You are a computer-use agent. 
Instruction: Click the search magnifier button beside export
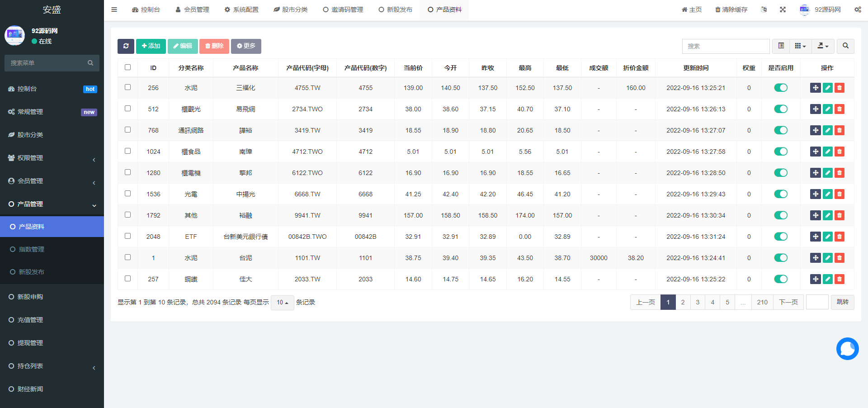845,46
